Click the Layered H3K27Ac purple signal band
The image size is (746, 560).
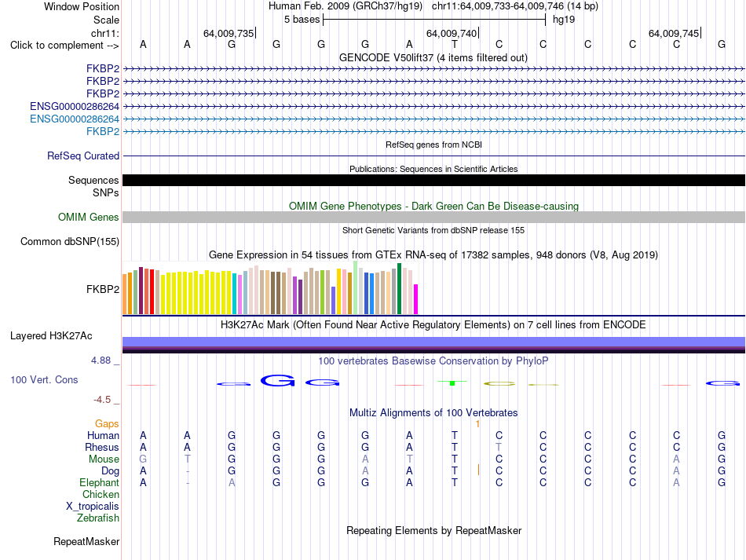433,342
